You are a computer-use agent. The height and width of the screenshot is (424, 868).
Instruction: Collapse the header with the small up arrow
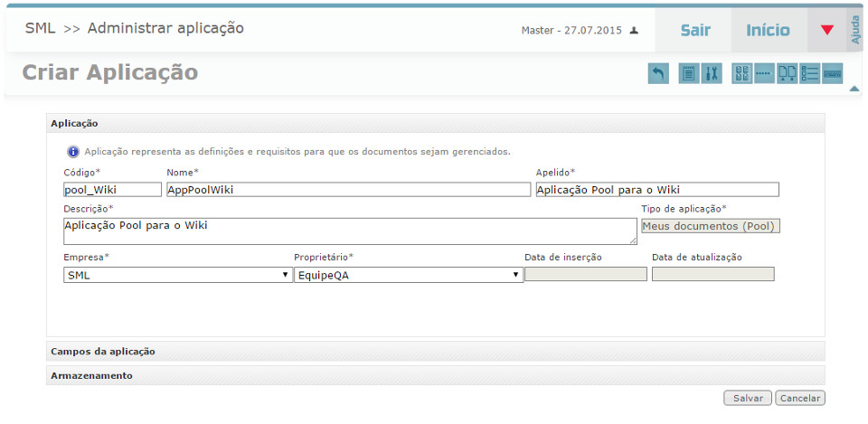(x=854, y=89)
